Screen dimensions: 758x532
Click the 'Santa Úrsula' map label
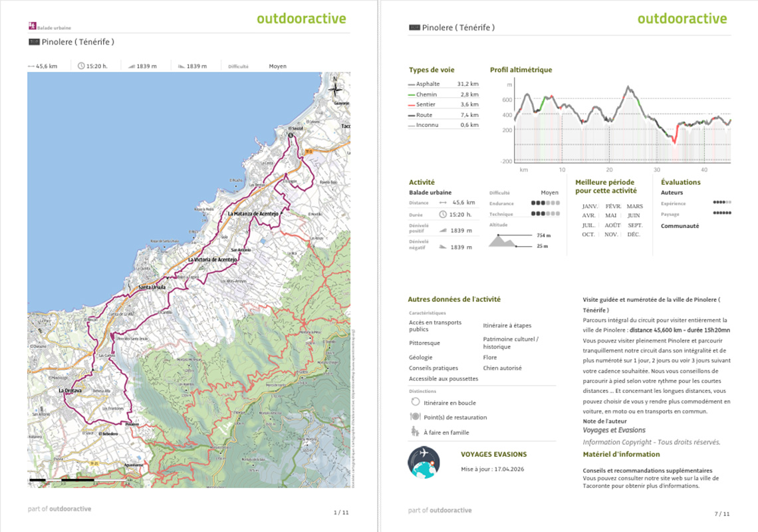pyautogui.click(x=152, y=287)
